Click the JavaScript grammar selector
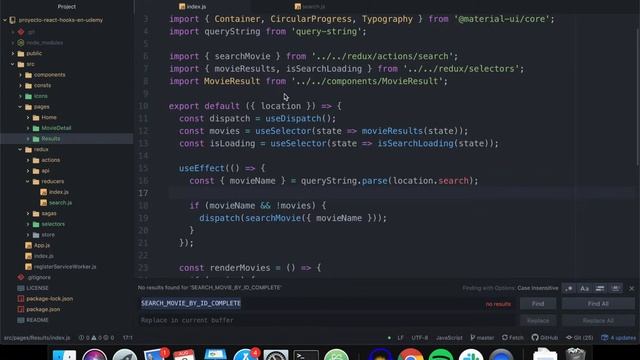640x360 pixels. click(x=449, y=338)
